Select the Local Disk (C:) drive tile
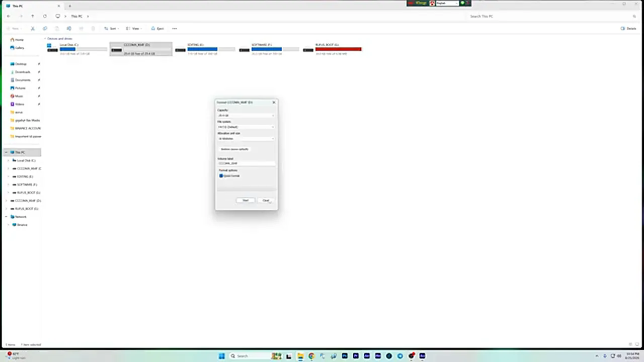The height and width of the screenshot is (362, 644). pos(77,49)
